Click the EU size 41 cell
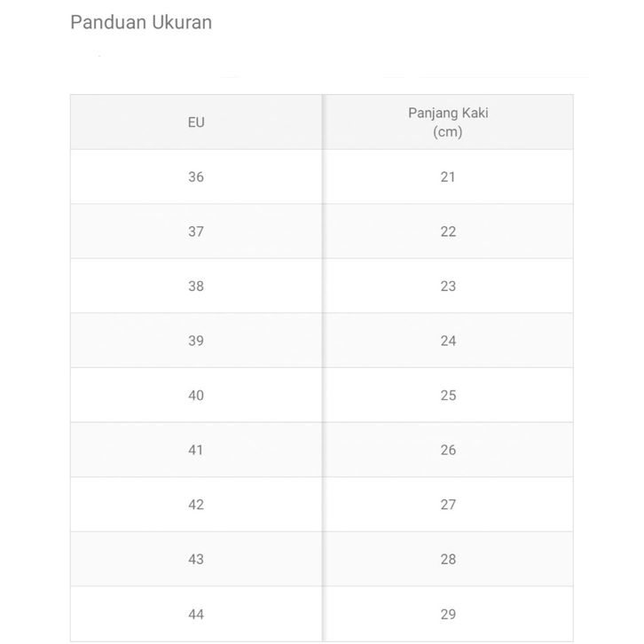 196,450
